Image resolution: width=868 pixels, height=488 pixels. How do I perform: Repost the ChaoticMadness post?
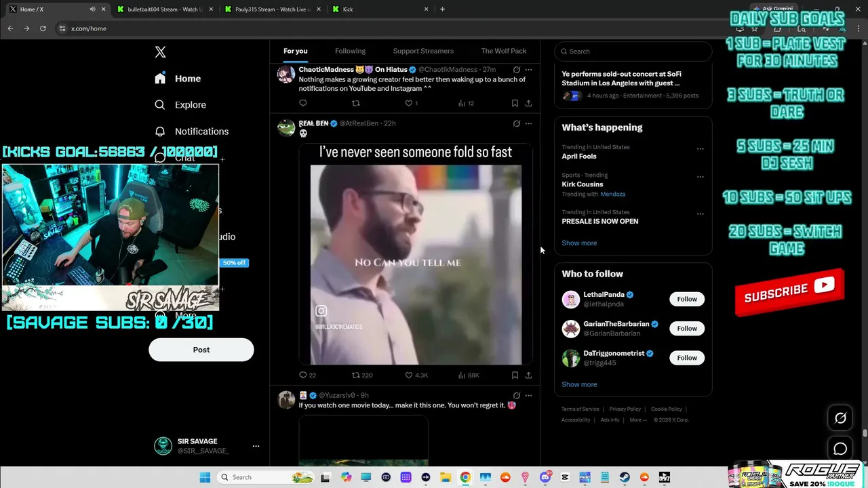click(x=355, y=103)
